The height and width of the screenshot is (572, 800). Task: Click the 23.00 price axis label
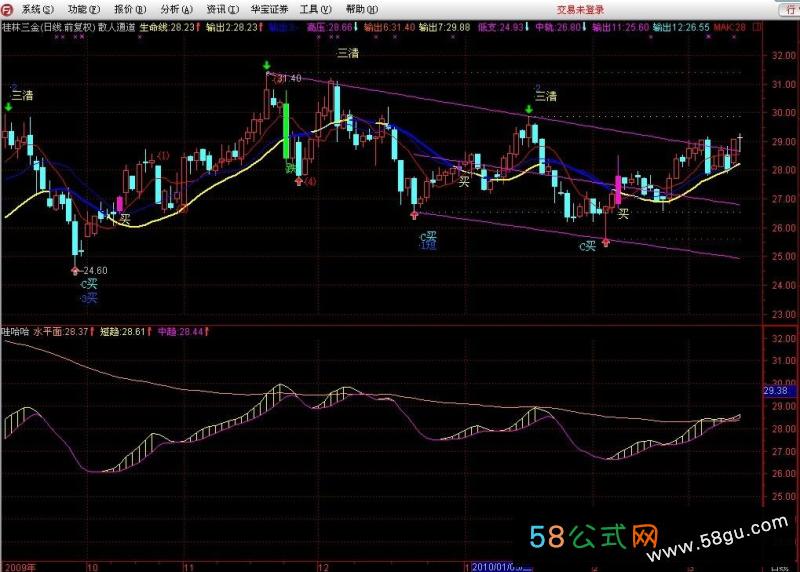click(784, 314)
